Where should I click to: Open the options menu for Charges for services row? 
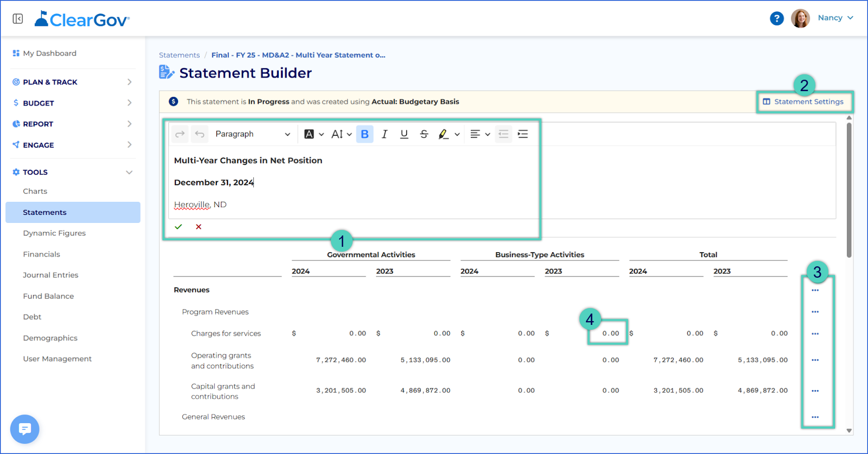coord(815,334)
